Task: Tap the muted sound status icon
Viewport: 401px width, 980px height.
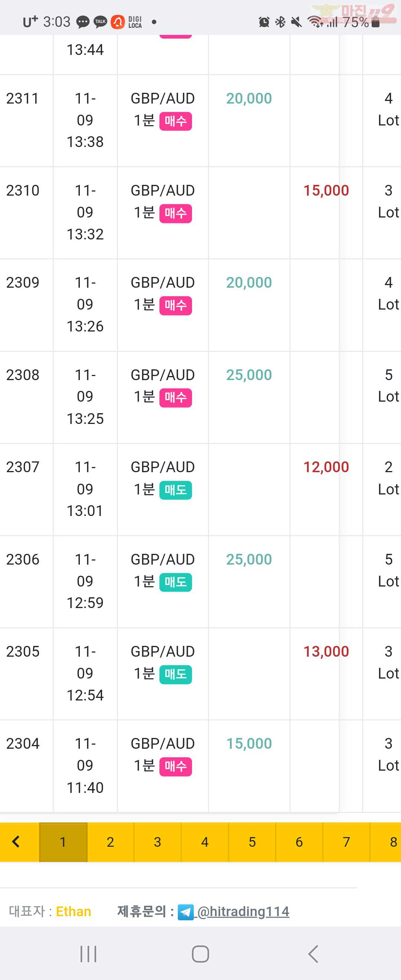Action: pos(296,22)
